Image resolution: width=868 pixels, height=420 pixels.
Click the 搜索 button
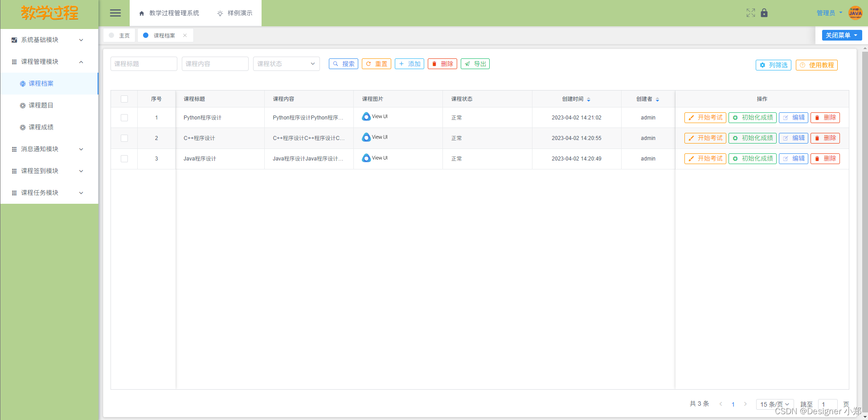coord(344,64)
